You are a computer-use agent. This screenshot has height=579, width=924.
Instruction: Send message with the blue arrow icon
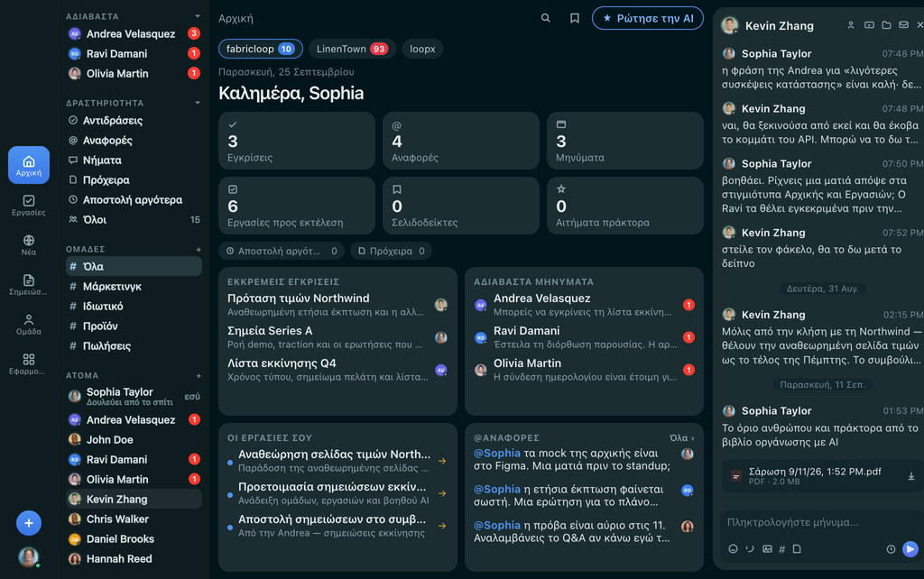click(910, 549)
